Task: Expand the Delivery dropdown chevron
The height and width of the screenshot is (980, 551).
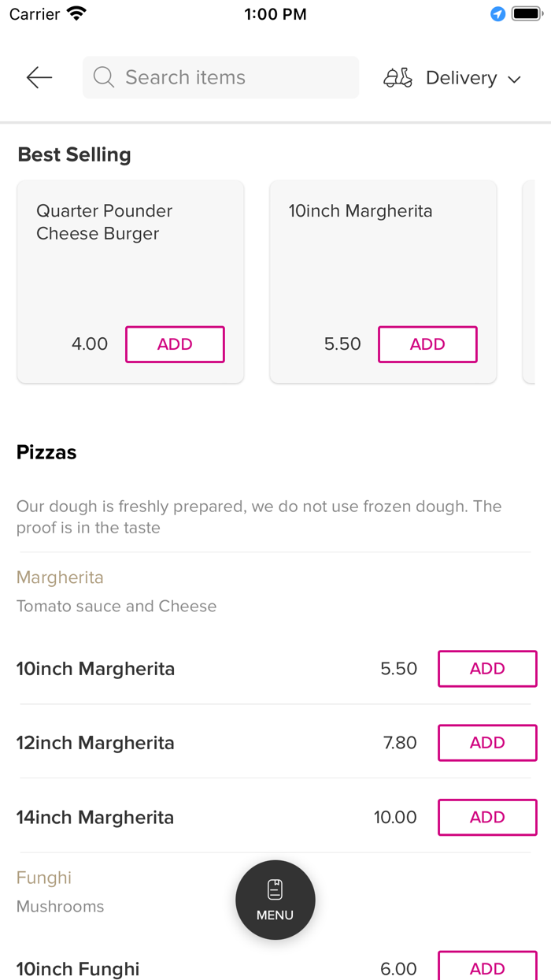Action: point(515,79)
